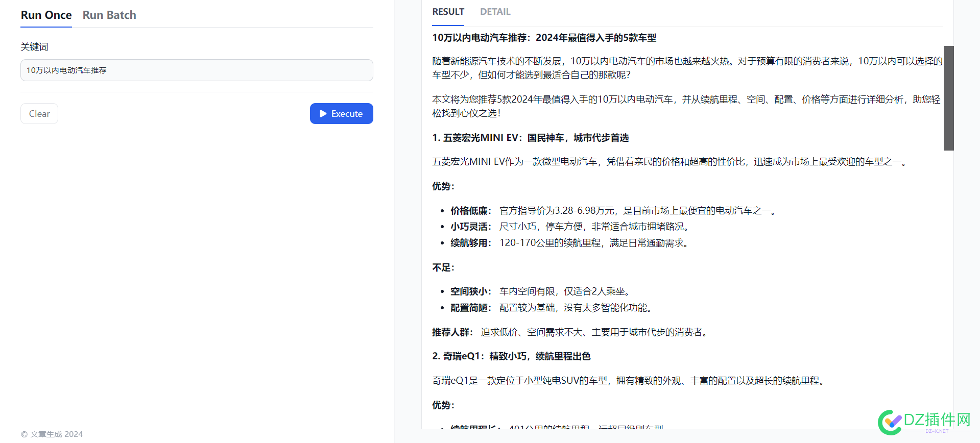Click the article title 10万以内电动汽车推荐
This screenshot has height=443, width=980.
tap(544, 38)
